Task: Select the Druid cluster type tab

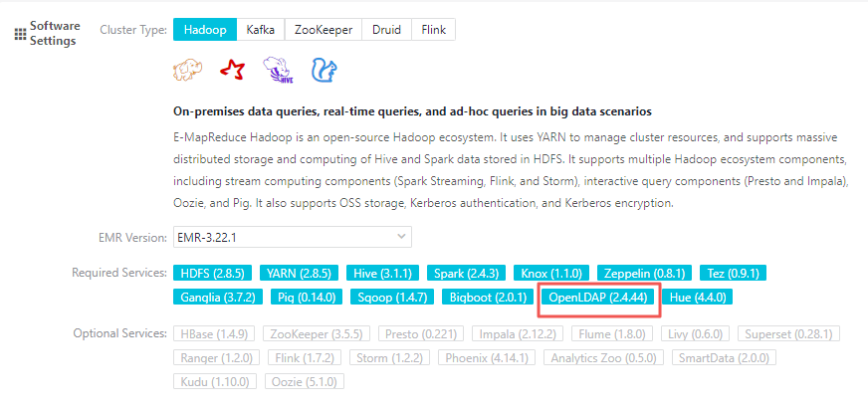Action: point(386,30)
